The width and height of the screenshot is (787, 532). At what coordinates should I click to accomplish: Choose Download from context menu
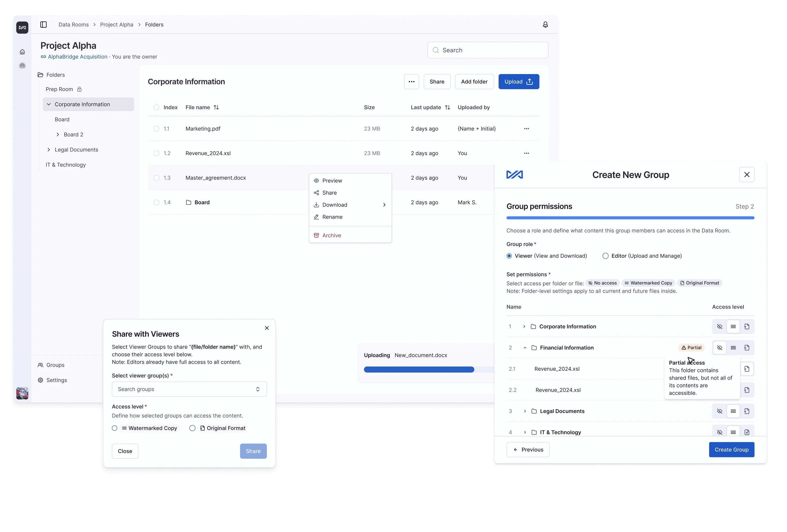(335, 205)
